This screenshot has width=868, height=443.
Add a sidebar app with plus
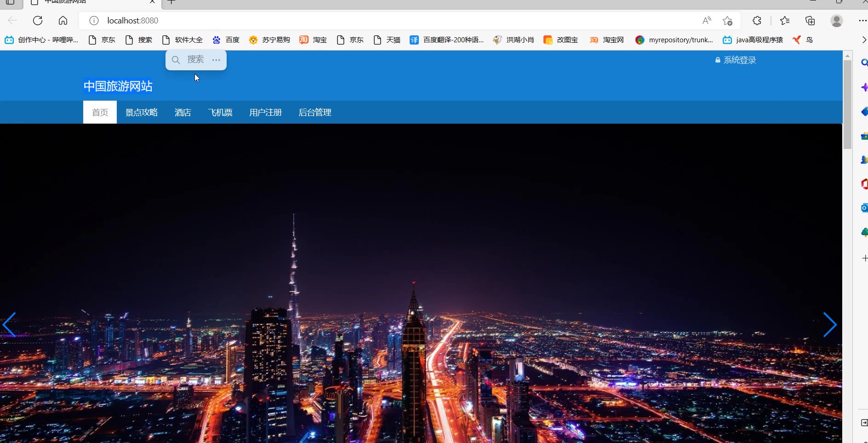point(864,258)
